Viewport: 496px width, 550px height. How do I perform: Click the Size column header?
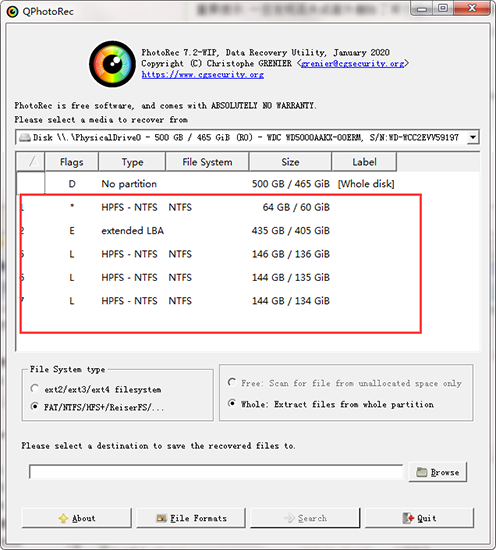[x=290, y=162]
